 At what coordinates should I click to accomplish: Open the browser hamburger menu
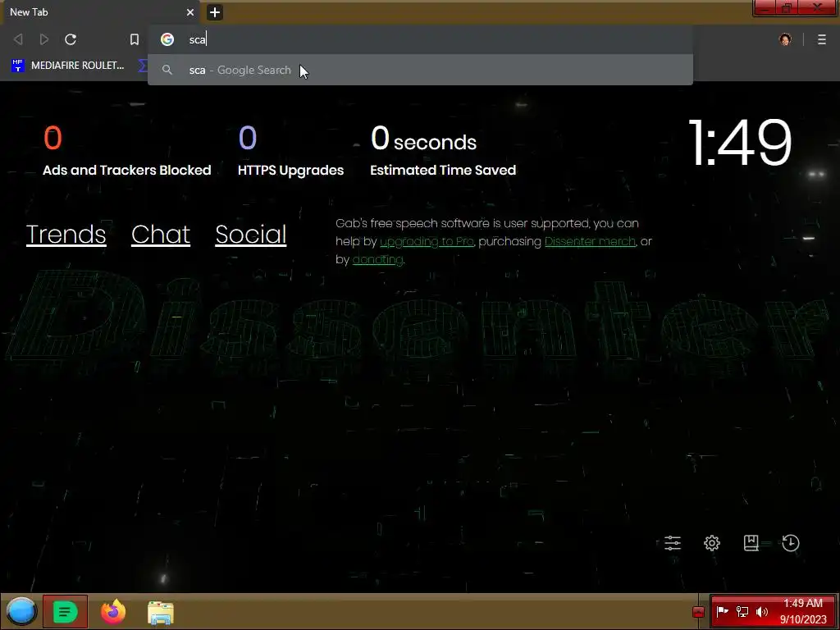(x=821, y=39)
